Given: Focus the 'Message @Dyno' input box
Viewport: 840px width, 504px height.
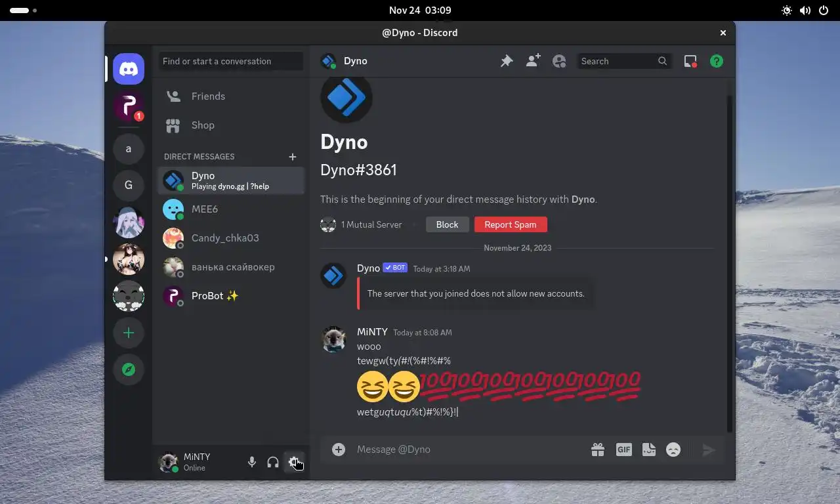Looking at the screenshot, I should click(x=469, y=450).
